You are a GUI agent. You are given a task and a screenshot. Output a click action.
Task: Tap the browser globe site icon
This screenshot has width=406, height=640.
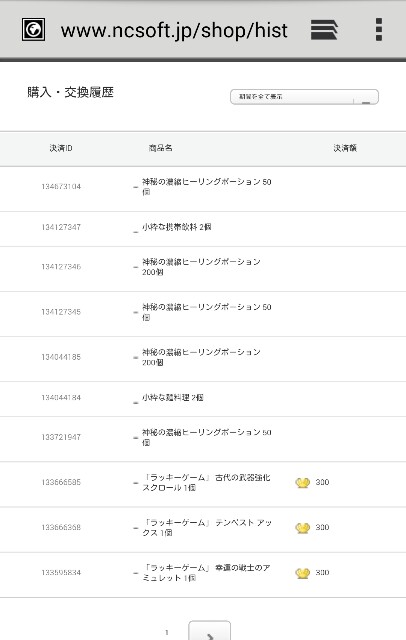[33, 30]
